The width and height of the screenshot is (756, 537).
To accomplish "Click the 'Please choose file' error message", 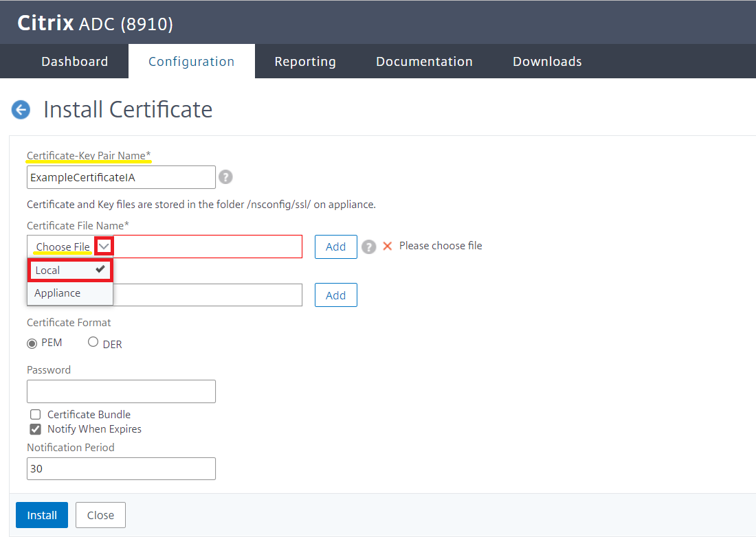I will point(440,246).
